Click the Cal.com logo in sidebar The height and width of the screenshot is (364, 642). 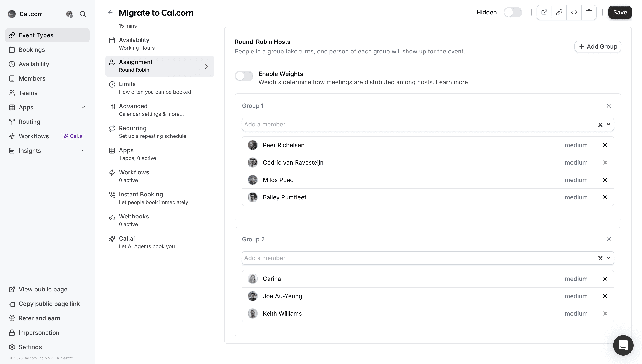(x=12, y=14)
